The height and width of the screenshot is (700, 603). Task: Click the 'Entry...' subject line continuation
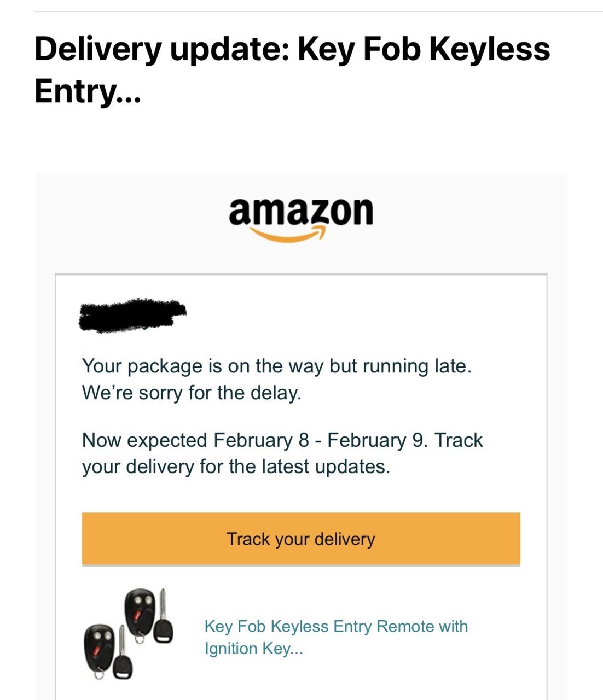coord(88,90)
